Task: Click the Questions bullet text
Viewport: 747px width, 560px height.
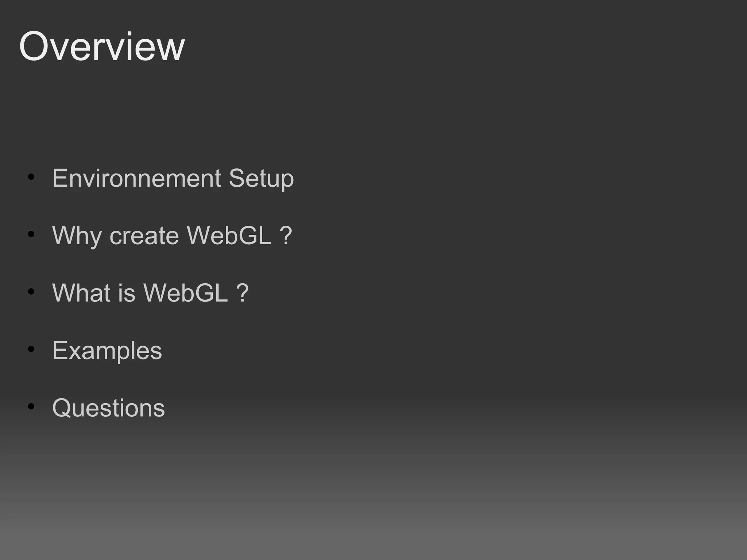Action: pos(109,408)
